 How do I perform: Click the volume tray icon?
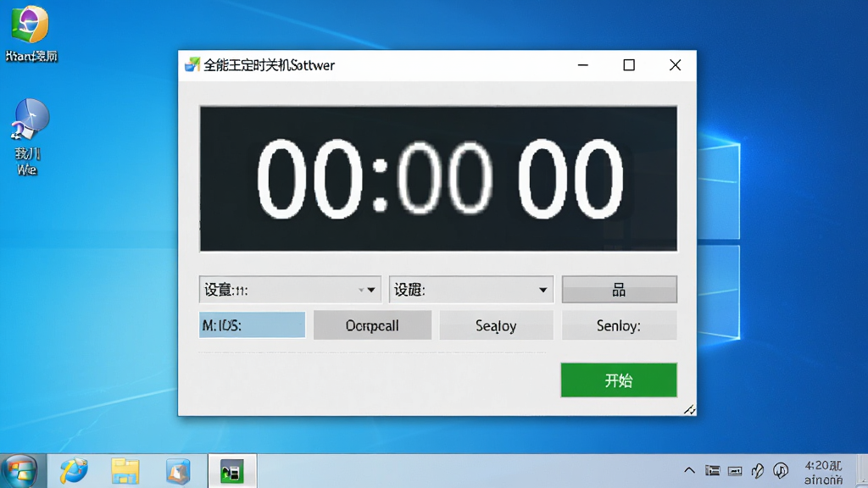coord(781,470)
